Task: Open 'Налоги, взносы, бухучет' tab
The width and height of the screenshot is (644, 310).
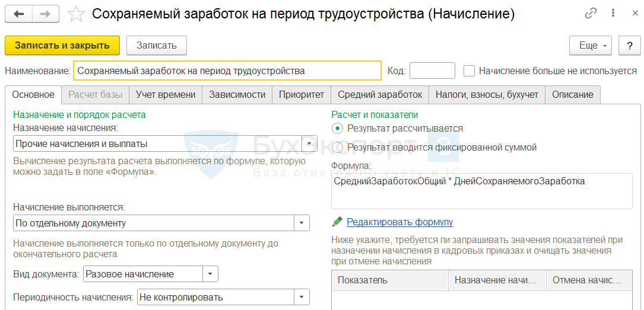Action: coord(487,94)
